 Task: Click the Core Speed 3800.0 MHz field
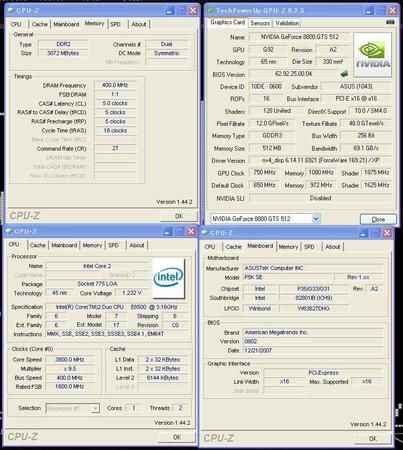tap(70, 360)
